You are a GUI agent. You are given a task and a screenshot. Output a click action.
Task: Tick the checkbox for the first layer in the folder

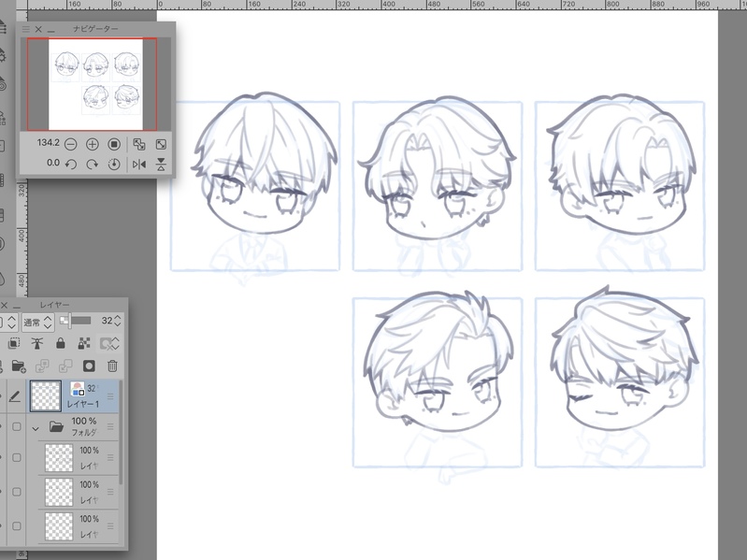pos(17,457)
